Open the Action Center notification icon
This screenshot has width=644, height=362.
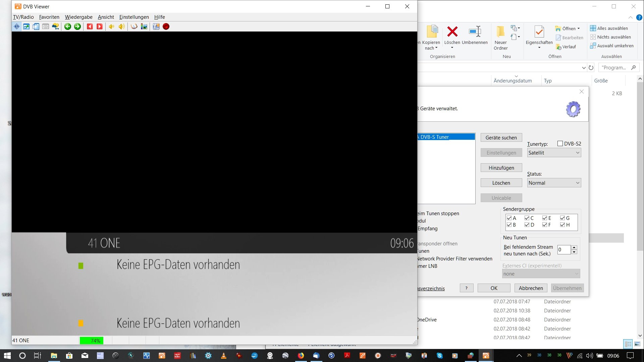pos(630,356)
